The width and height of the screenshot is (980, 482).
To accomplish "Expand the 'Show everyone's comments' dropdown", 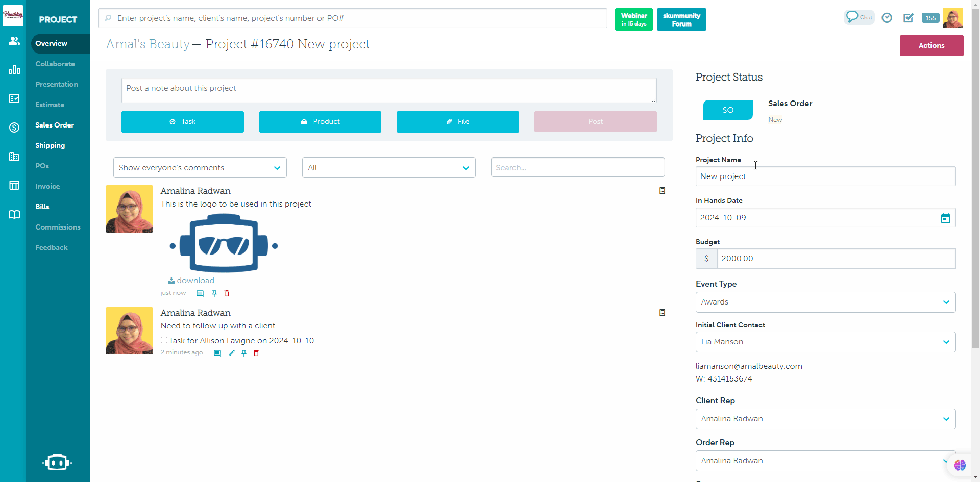I will 200,168.
